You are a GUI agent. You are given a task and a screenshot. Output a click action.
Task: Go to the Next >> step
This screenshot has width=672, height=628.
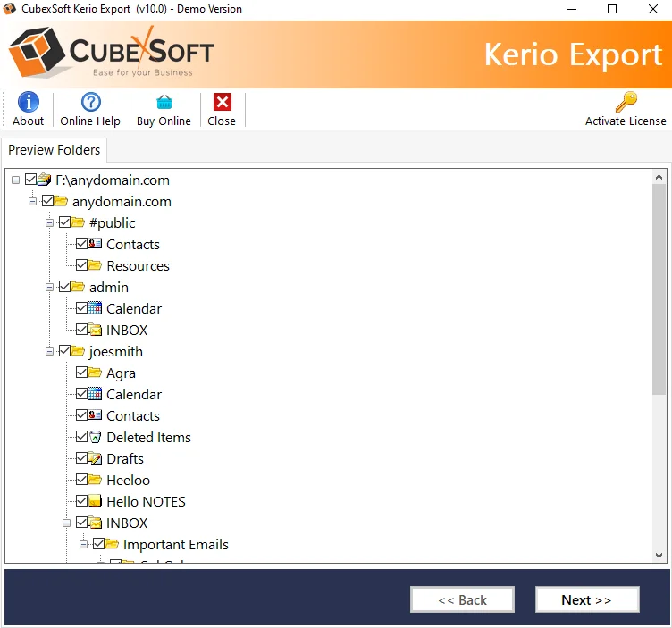coord(587,599)
